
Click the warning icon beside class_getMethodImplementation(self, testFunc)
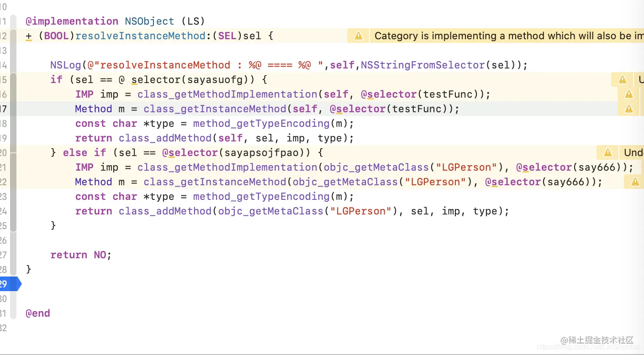pyautogui.click(x=629, y=94)
